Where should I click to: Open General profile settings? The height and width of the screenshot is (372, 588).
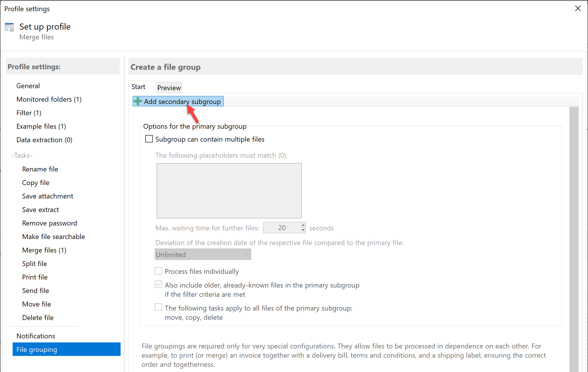[28, 86]
